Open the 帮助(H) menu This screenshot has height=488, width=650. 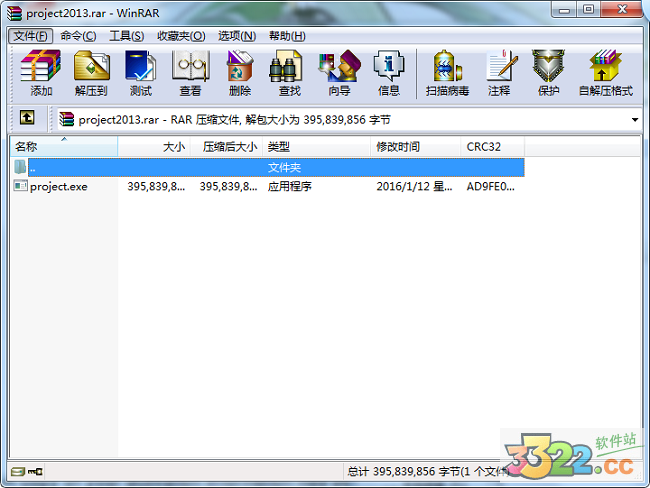pyautogui.click(x=287, y=36)
